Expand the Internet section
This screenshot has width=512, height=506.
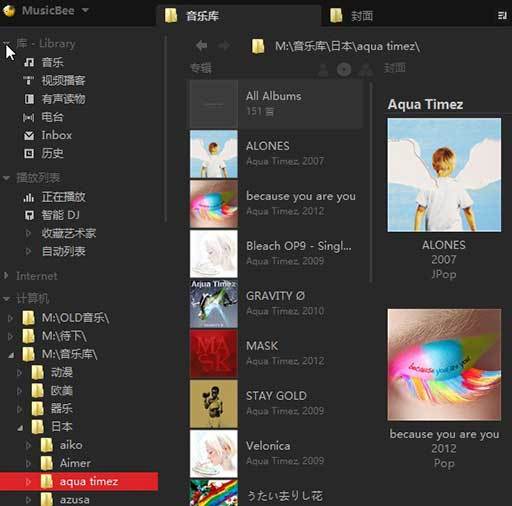[x=6, y=276]
